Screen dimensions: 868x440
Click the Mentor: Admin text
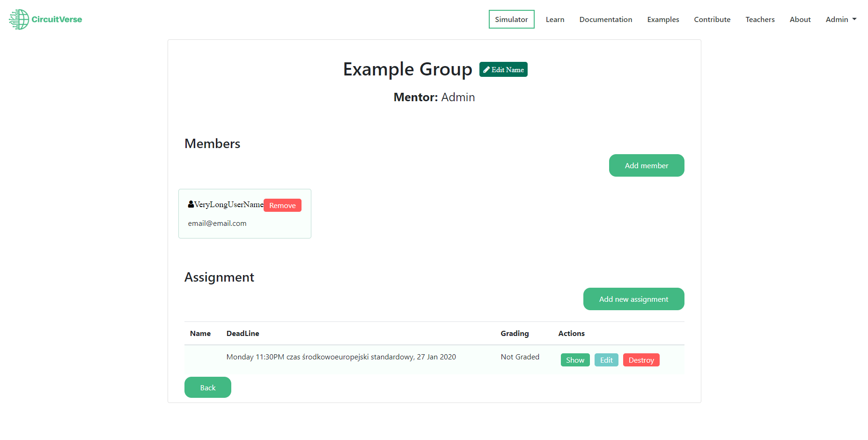pyautogui.click(x=434, y=97)
